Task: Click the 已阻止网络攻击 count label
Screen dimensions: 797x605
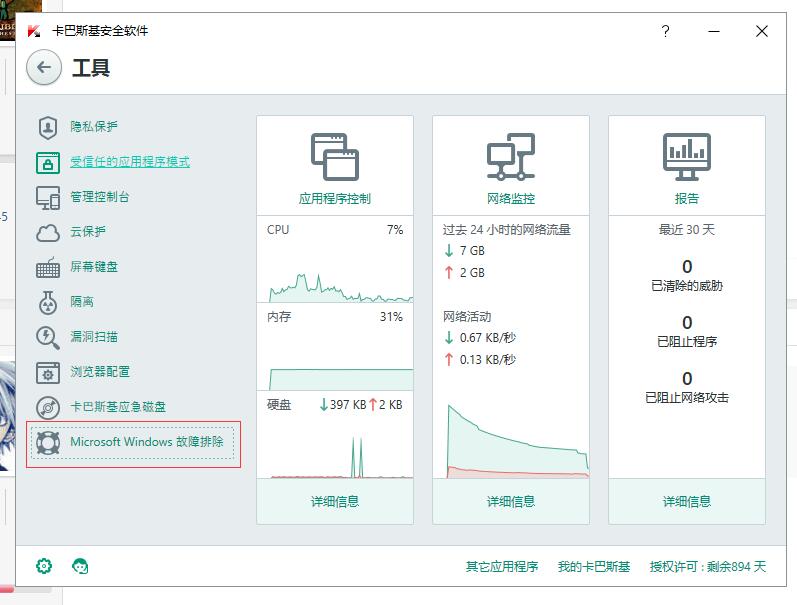Action: [x=687, y=398]
